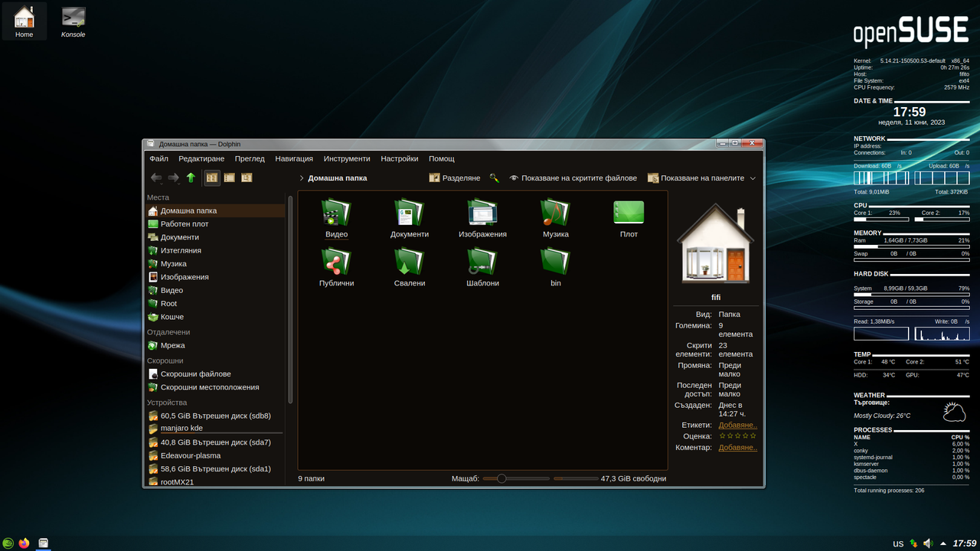Viewport: 980px width, 551px height.
Task: Open the Помощ menu
Action: (442, 158)
